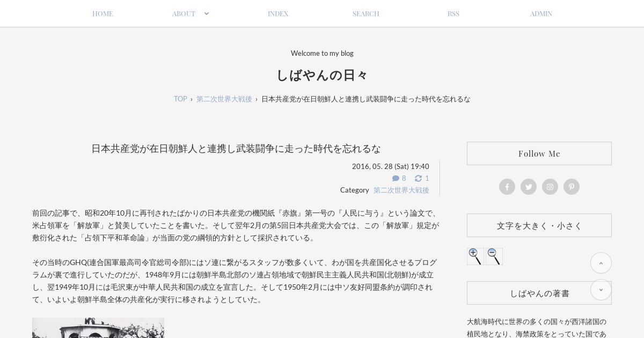Open the RSS navigation item
The height and width of the screenshot is (338, 644).
453,13
